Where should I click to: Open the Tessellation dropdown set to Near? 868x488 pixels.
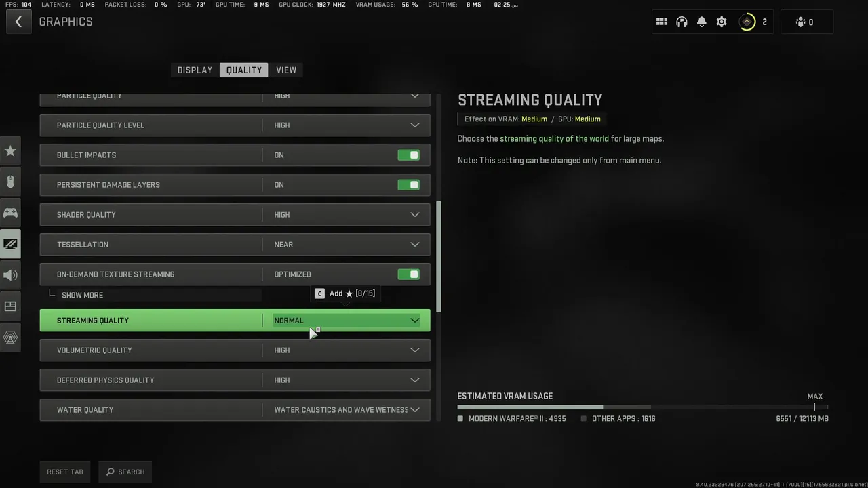(x=235, y=245)
